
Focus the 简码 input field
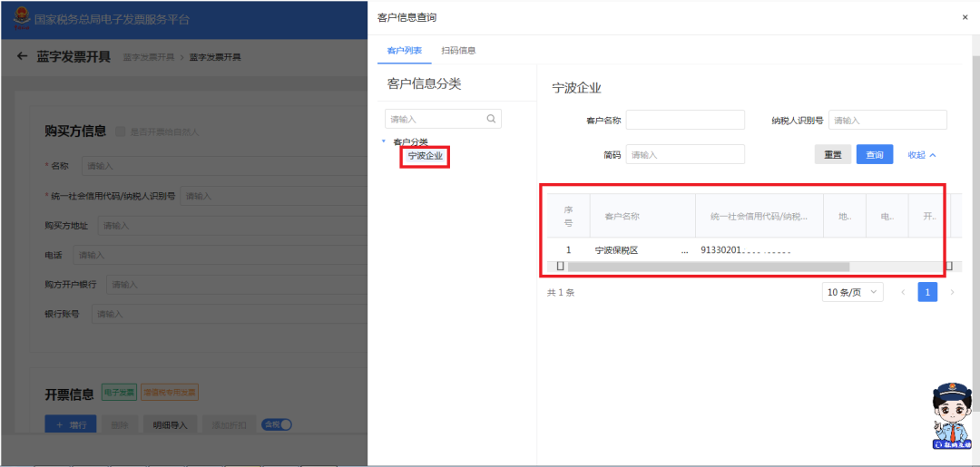(x=685, y=155)
